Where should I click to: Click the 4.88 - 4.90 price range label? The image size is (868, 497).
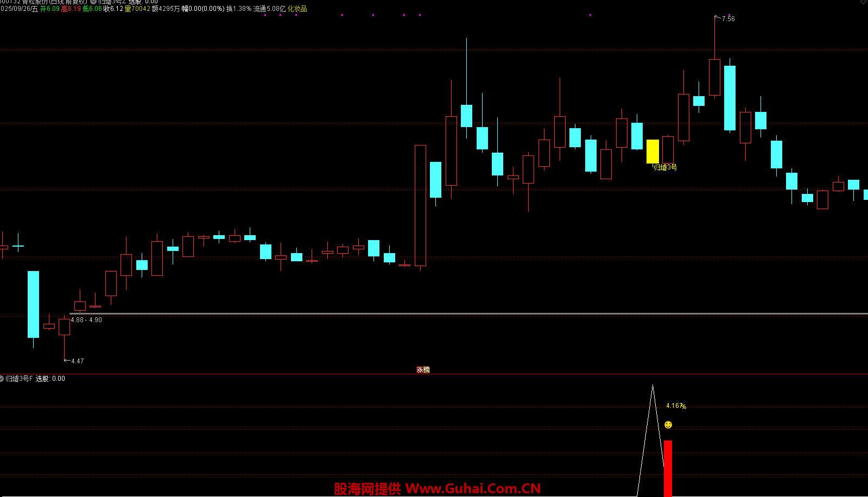86,320
